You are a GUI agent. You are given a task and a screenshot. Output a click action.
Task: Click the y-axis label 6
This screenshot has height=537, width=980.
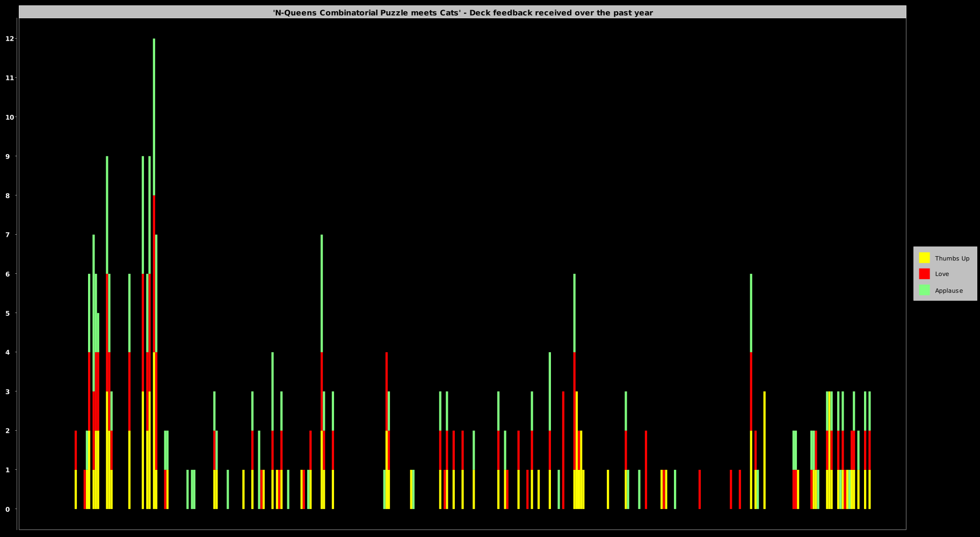[x=8, y=274]
